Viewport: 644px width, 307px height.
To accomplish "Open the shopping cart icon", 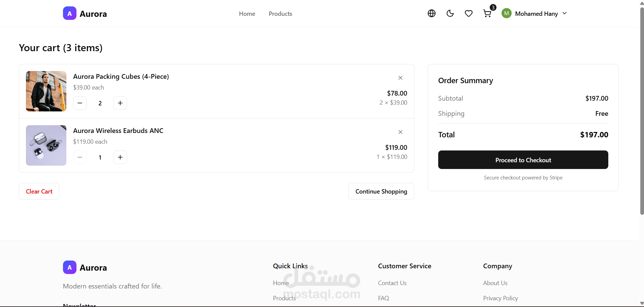I will click(487, 13).
